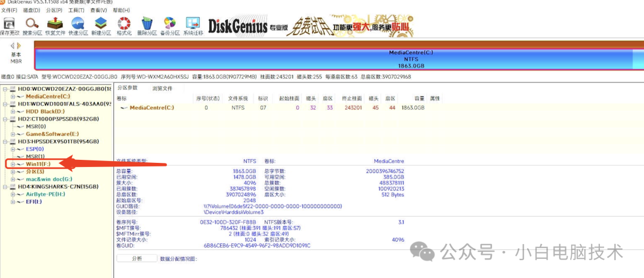Click volume icon beside MediaCentre(C:) in partition table
This screenshot has width=644, height=278.
point(123,108)
